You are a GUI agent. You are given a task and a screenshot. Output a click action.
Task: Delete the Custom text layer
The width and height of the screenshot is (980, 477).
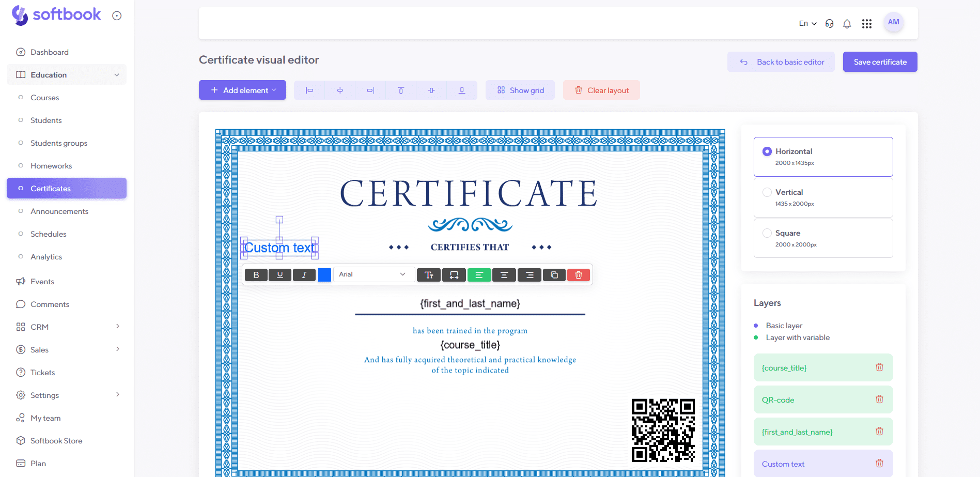pos(879,464)
